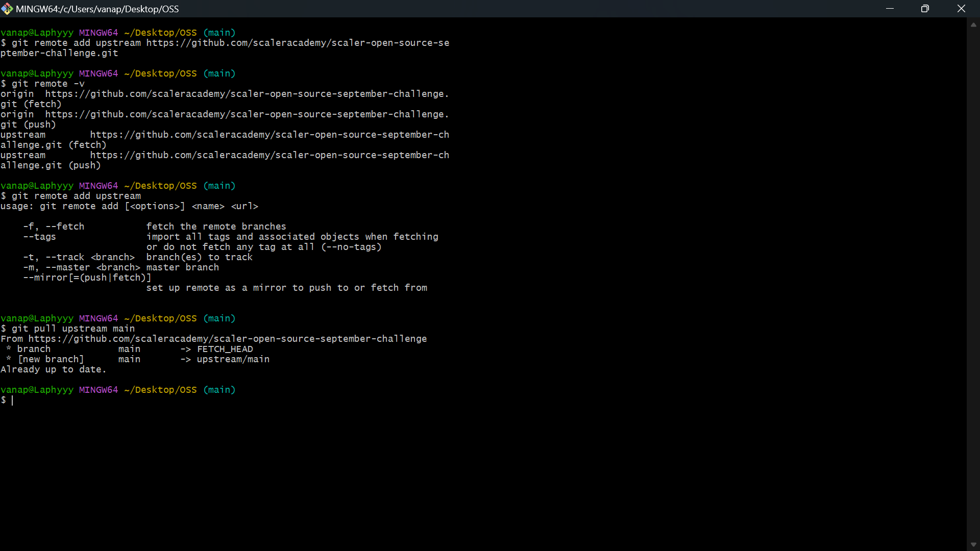
Task: Click the 'FETCH_HEAD' text in output
Action: click(x=225, y=349)
